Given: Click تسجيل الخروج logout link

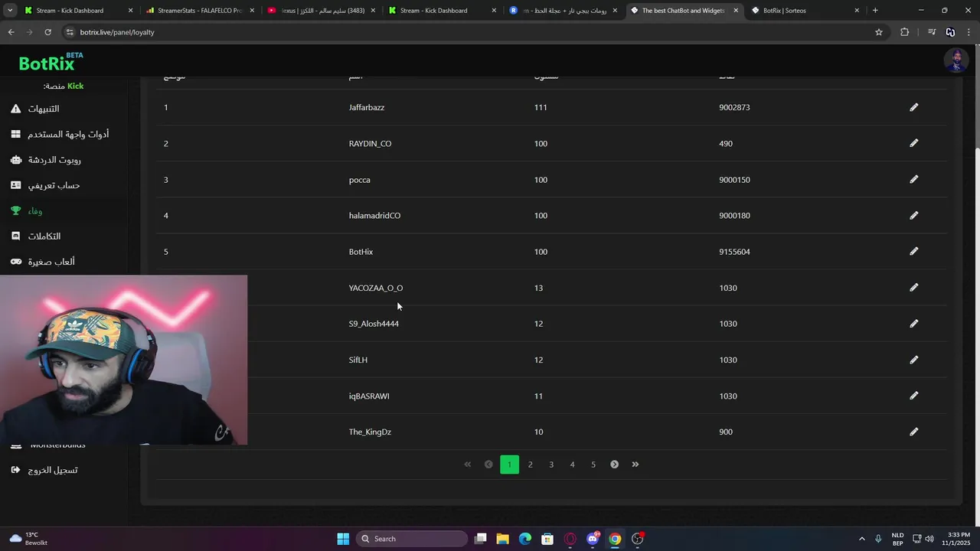Looking at the screenshot, I should click(x=44, y=470).
